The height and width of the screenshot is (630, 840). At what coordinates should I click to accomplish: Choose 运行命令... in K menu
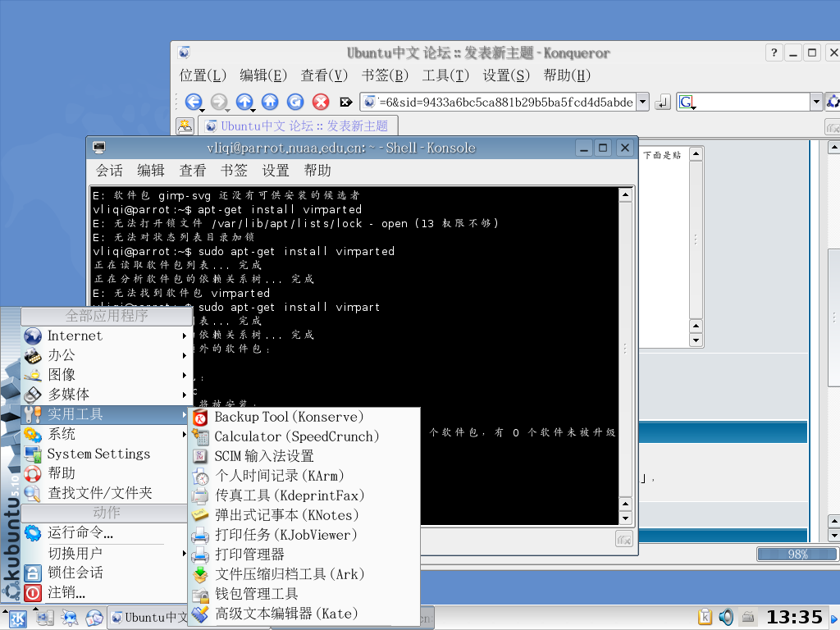tap(106, 532)
